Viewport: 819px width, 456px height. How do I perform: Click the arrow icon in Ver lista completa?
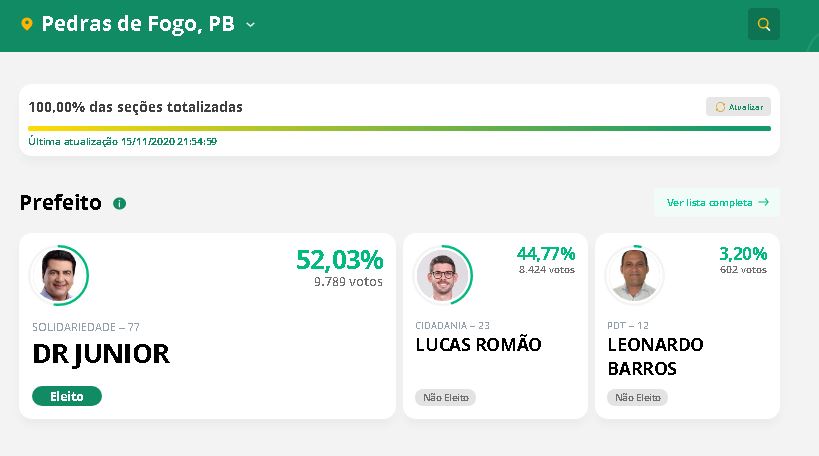tap(764, 202)
